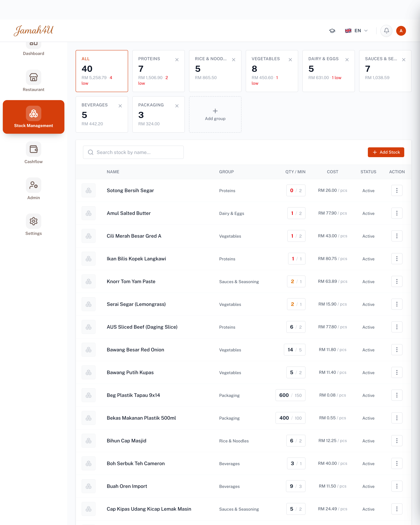Remove the Sauces & Seasoning group card

point(404,60)
